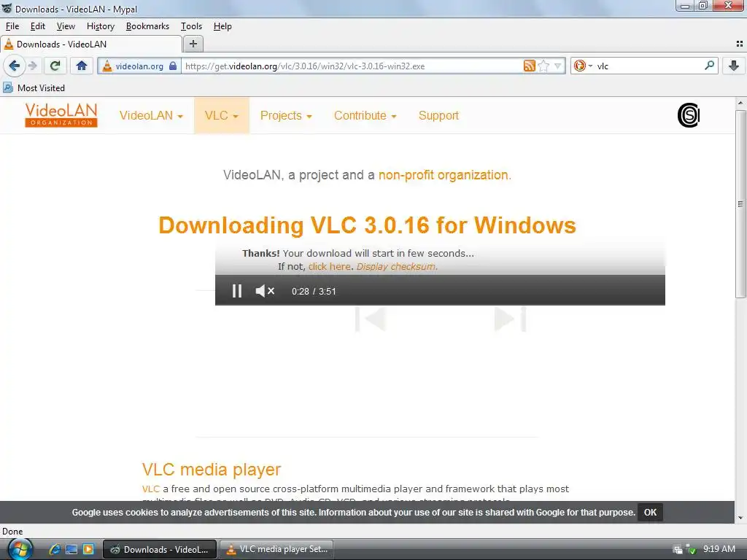Click inside the URL address field

pos(352,66)
